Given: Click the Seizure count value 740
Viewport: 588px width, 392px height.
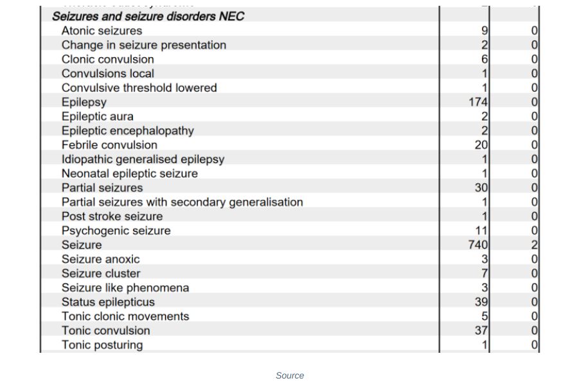Looking at the screenshot, I should (x=477, y=245).
